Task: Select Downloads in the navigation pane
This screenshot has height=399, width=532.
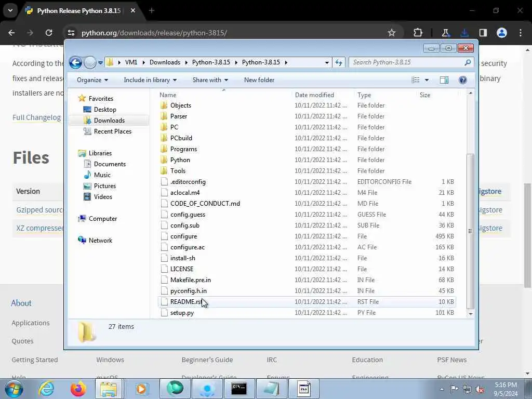Action: tap(109, 121)
